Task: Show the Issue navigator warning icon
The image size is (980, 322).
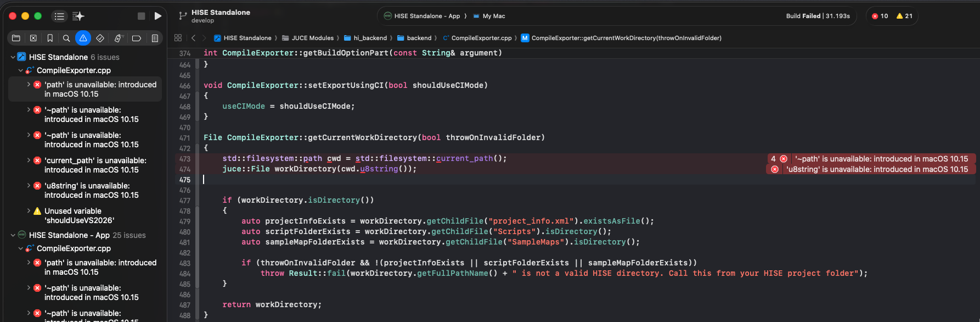Action: click(x=83, y=38)
